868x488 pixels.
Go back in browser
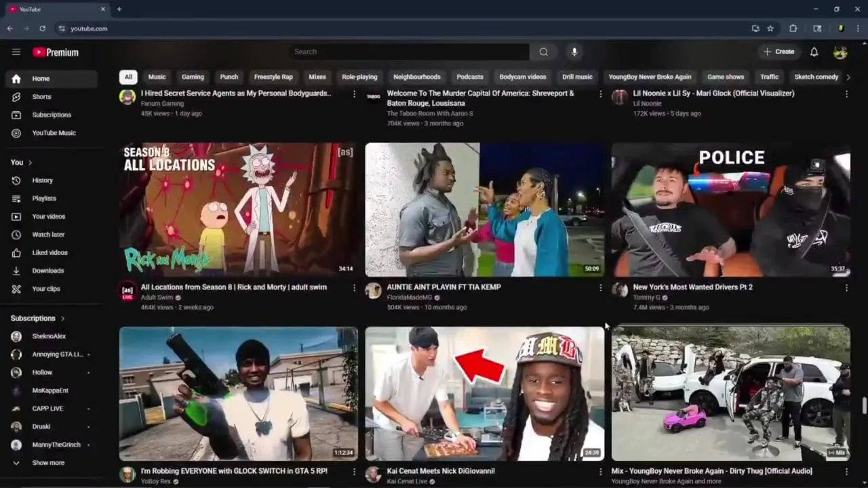click(x=9, y=28)
